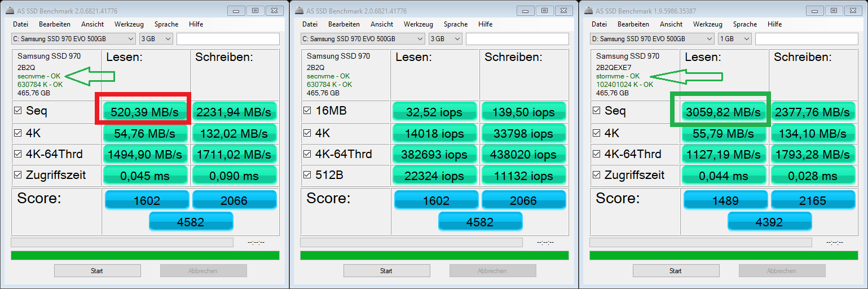
Task: Click the green progress bar in leftmost window
Action: click(x=145, y=256)
